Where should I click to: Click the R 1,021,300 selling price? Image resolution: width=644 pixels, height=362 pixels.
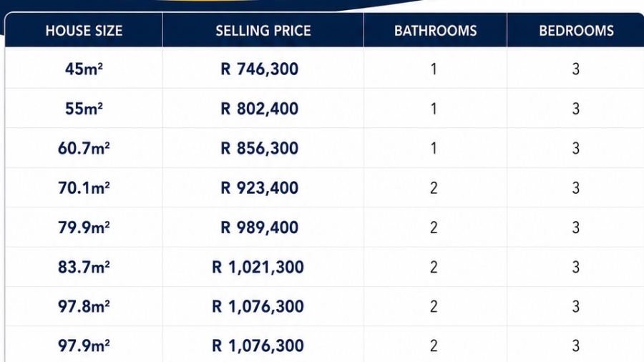258,267
